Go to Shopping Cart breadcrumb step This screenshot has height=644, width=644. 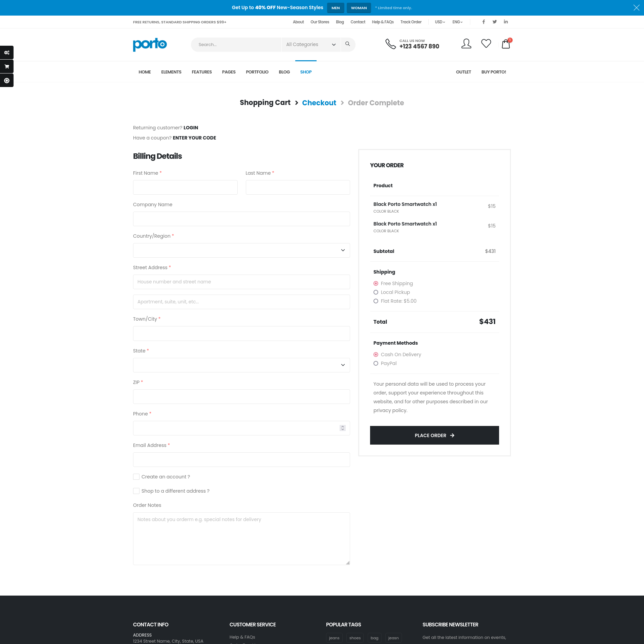pyautogui.click(x=265, y=103)
